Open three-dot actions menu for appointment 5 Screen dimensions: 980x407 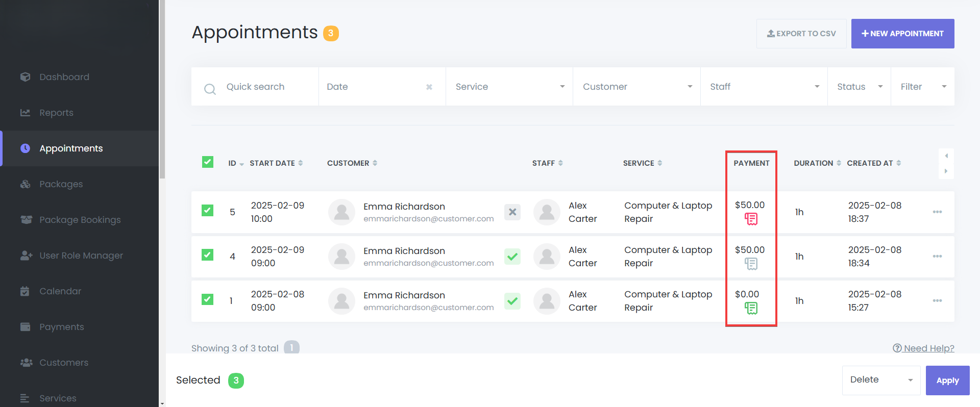click(x=937, y=212)
